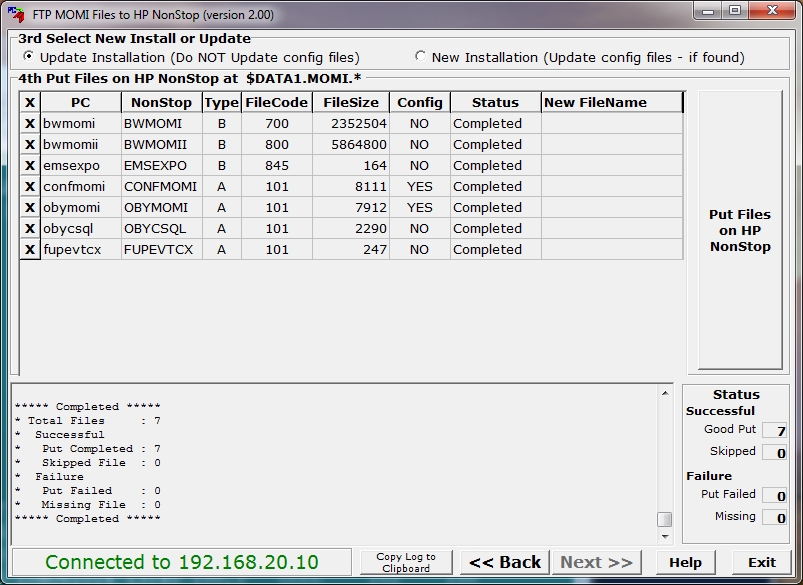Screen dimensions: 803x585
Task: Exit the FTP installer
Action: (762, 562)
